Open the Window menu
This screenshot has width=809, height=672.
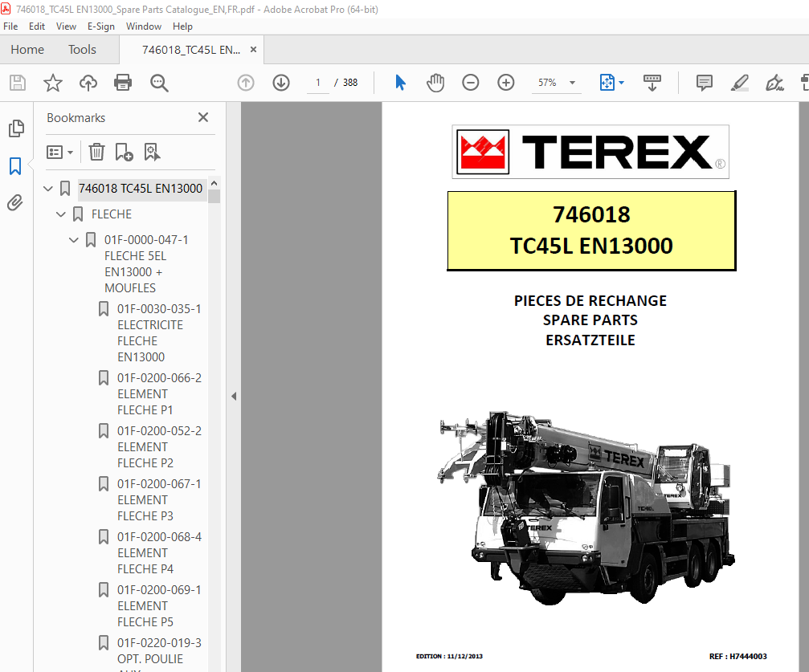(x=144, y=26)
